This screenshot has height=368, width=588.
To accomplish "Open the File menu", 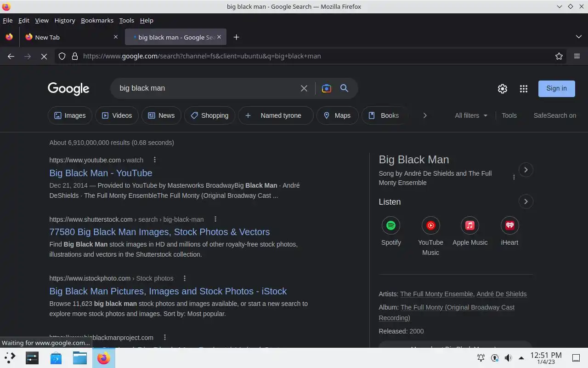I will (7, 20).
